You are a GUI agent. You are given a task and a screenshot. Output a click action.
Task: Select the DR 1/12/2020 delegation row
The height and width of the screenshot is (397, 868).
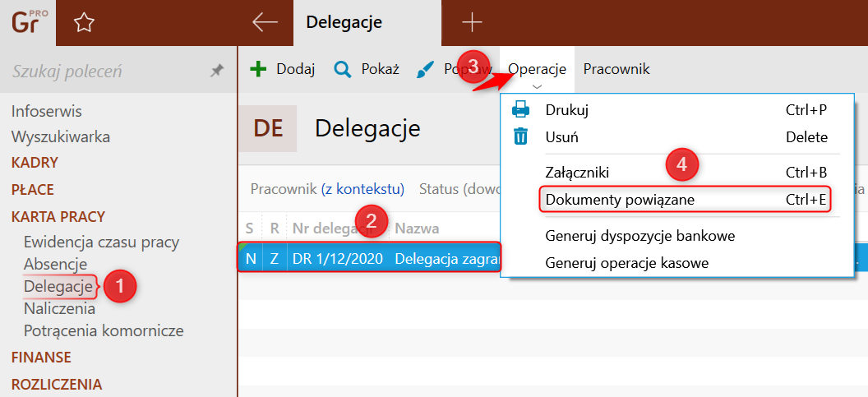[337, 259]
